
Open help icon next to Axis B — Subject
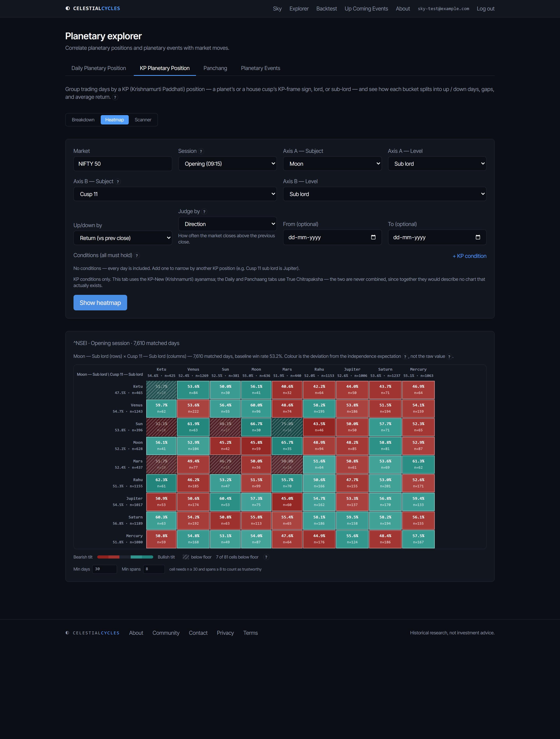click(x=118, y=182)
